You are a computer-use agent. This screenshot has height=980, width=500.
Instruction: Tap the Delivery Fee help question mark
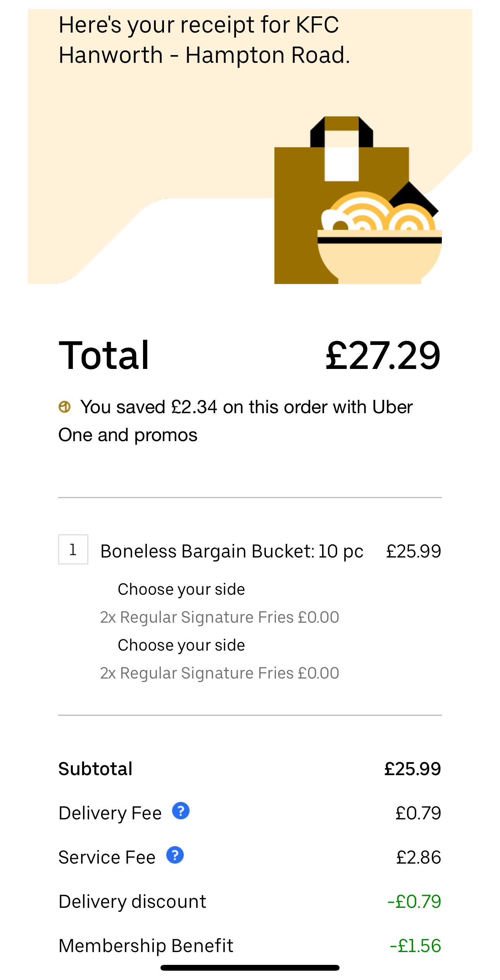click(x=181, y=811)
